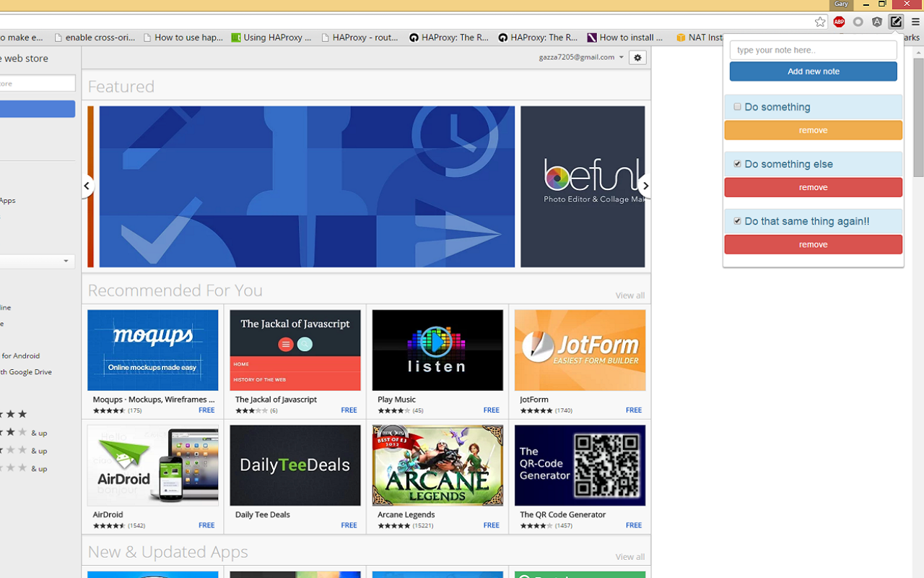Click the shield extension icon

tap(876, 22)
